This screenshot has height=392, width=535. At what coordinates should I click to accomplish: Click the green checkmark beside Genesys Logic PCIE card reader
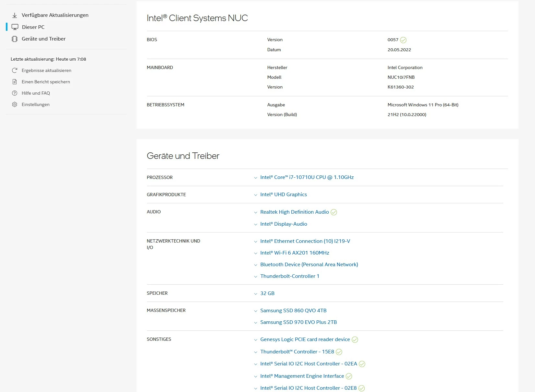coord(355,340)
